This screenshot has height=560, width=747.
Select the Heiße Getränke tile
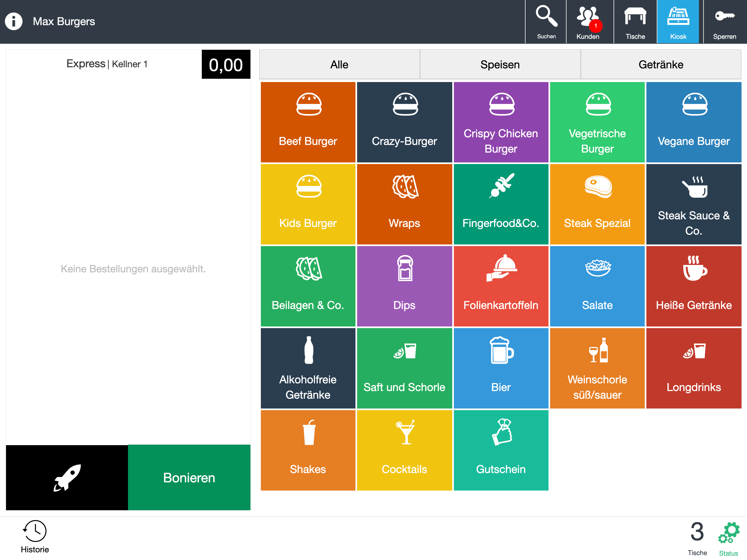pyautogui.click(x=694, y=286)
